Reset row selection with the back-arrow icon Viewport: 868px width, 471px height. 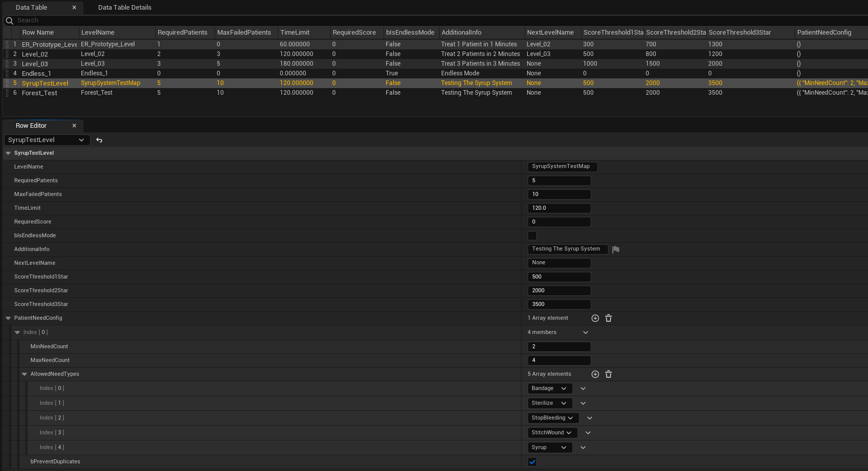(x=99, y=140)
